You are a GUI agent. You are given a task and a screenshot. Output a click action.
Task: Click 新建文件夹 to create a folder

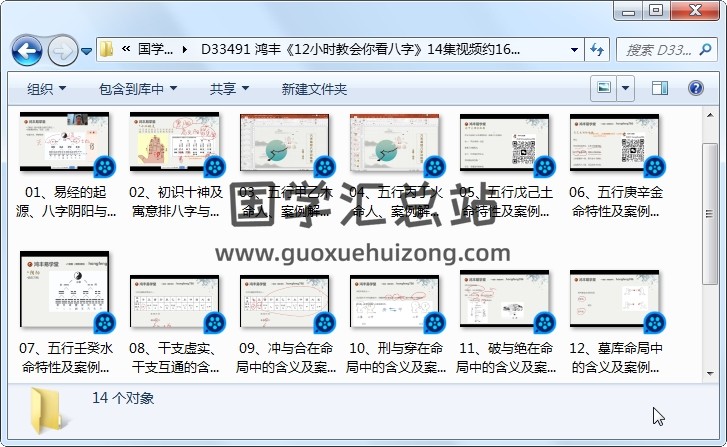click(314, 89)
